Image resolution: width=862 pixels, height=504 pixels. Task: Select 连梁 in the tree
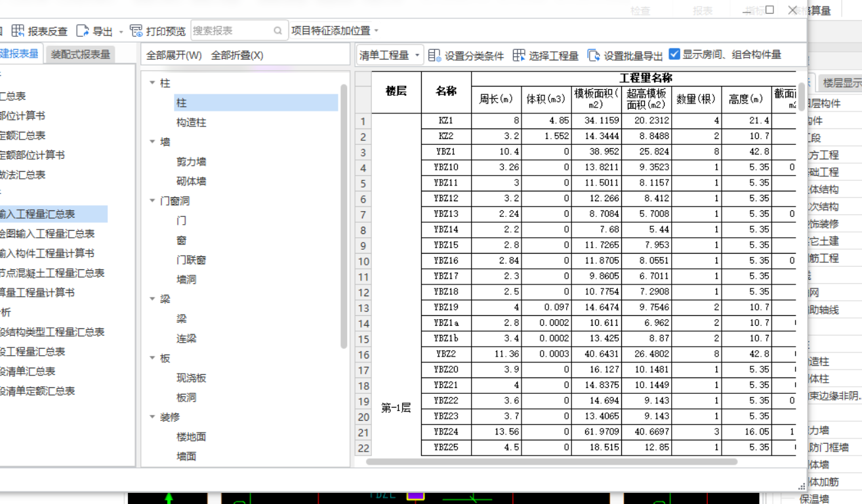tap(186, 339)
